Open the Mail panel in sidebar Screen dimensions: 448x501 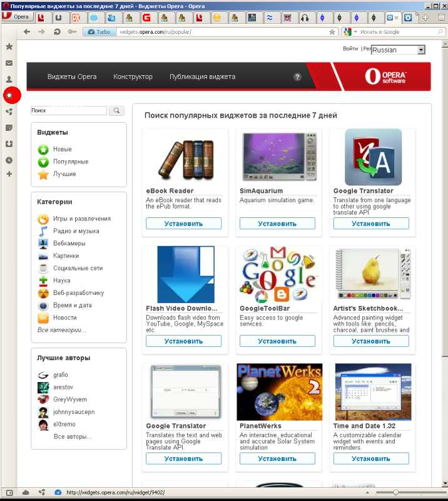coord(9,63)
